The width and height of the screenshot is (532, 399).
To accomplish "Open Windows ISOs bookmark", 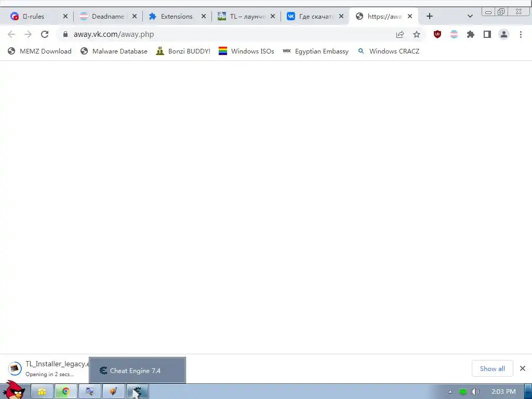I will click(x=246, y=51).
